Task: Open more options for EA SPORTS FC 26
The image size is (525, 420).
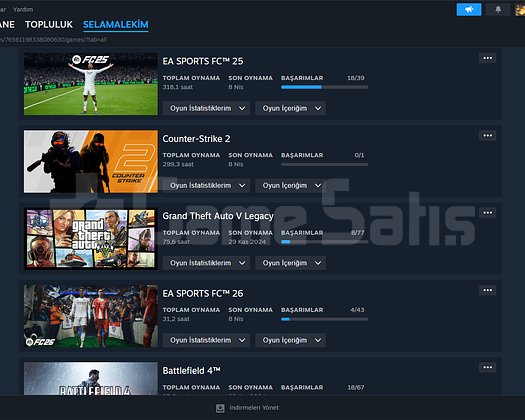Action: 488,290
